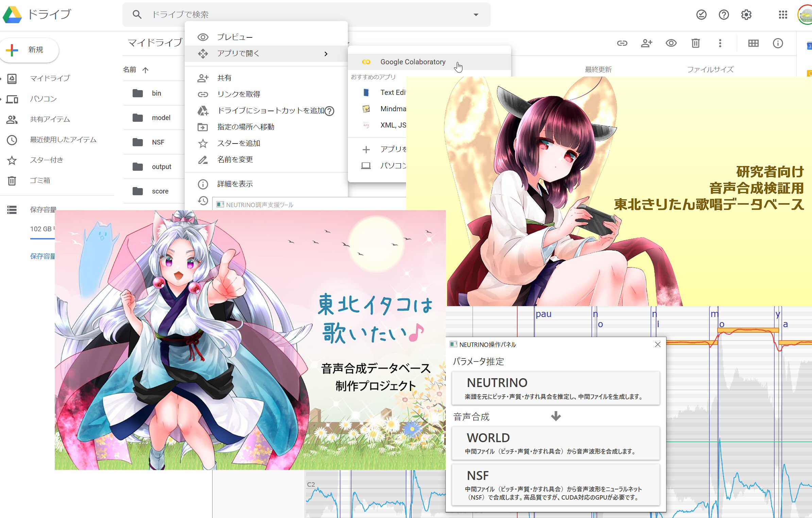Click the 新規 new button

coord(29,50)
